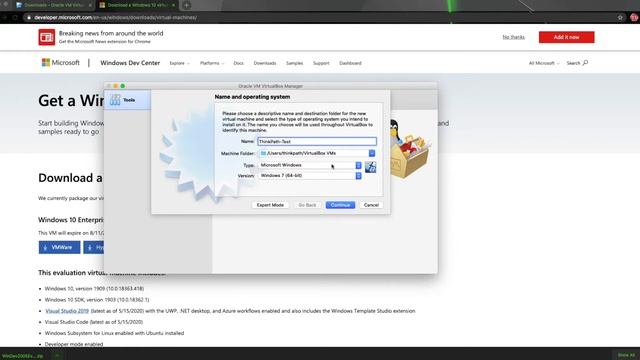Open the Samples menu item
Image resolution: width=640 pixels, height=360 pixels.
point(294,63)
